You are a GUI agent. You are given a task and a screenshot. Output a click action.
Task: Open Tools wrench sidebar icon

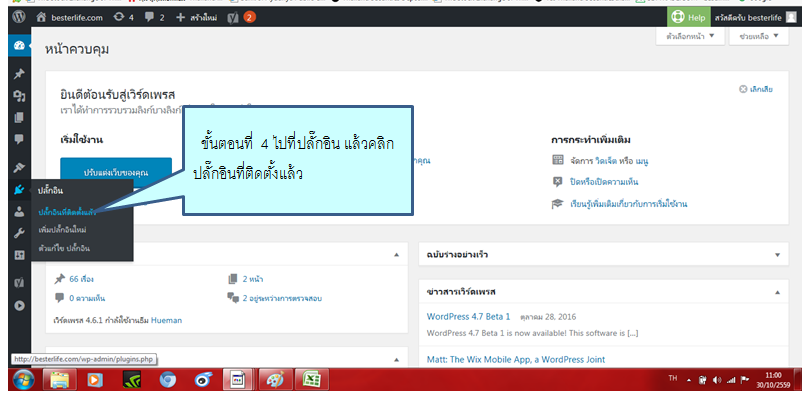pos(19,233)
